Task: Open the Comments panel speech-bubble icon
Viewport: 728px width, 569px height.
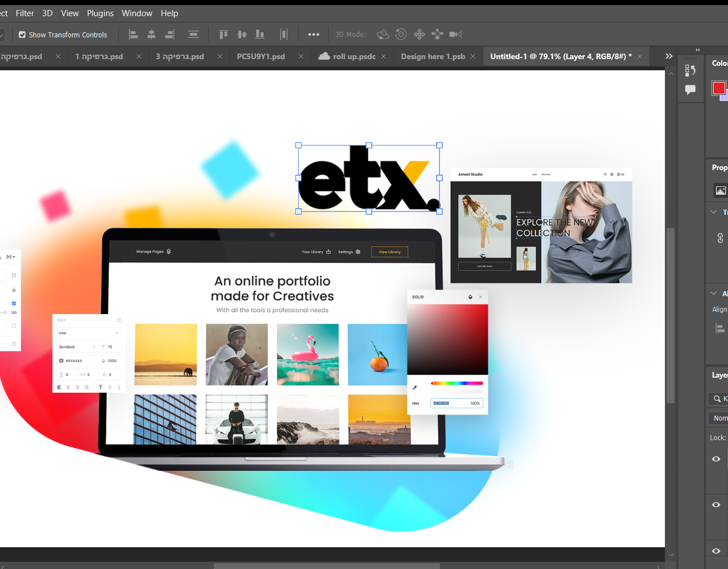Action: (x=691, y=90)
